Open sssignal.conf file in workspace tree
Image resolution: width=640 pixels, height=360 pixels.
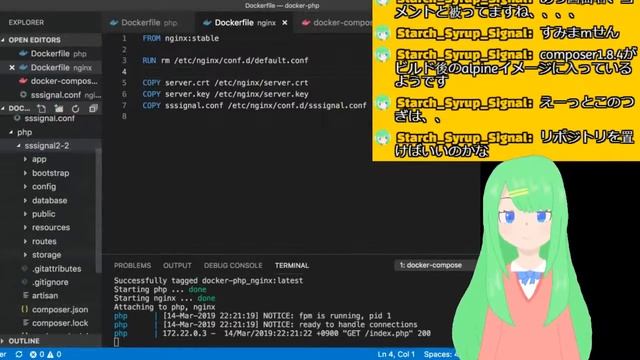(x=49, y=118)
